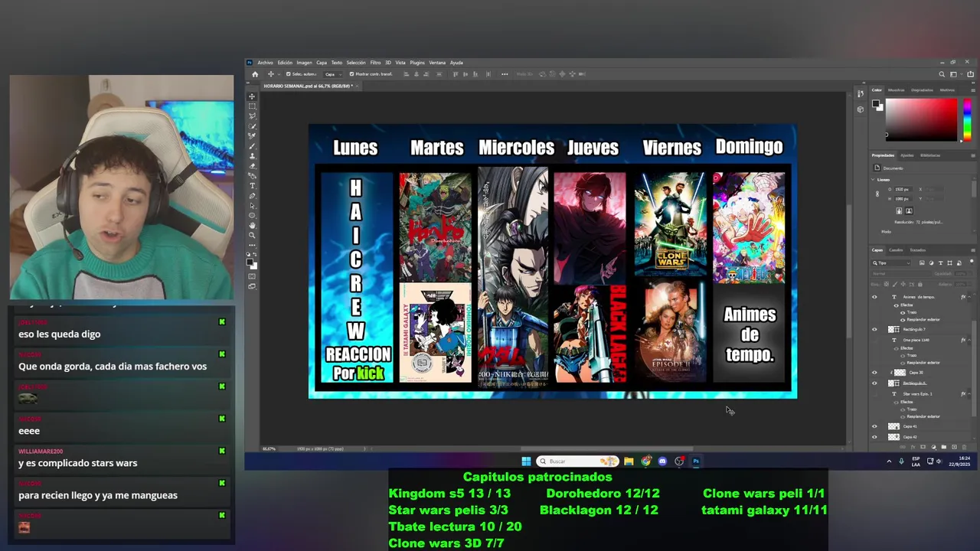The image size is (980, 551).
Task: Select the Clone Stamp tool
Action: 252,155
